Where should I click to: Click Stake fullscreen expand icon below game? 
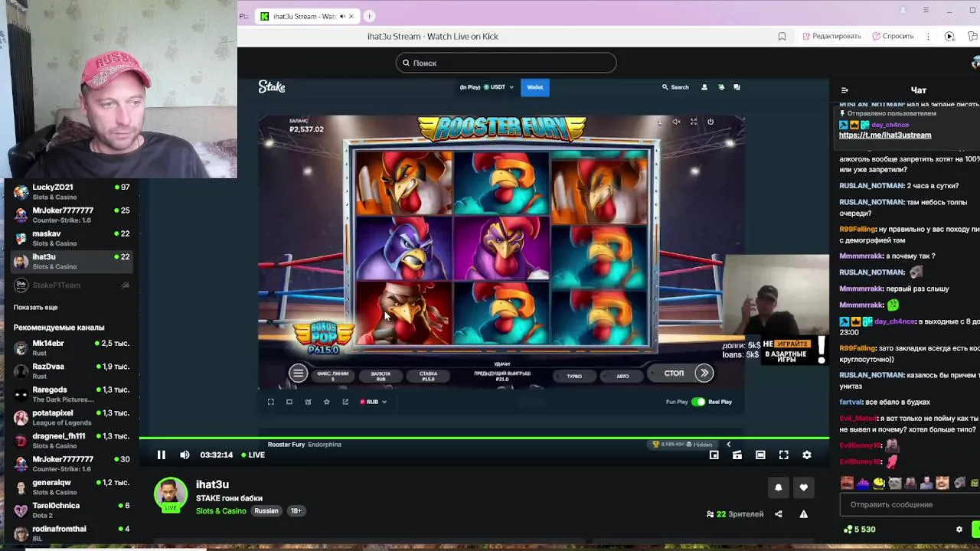point(270,402)
